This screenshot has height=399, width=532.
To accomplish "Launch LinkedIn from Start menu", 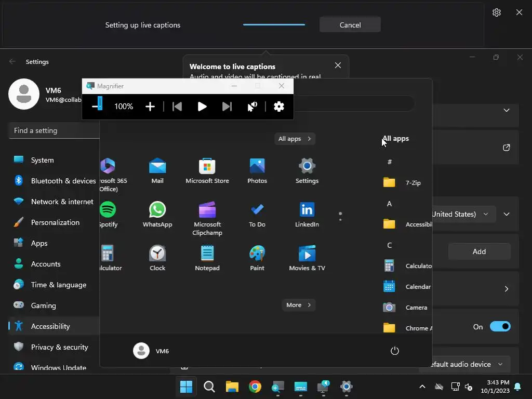I will click(x=307, y=215).
